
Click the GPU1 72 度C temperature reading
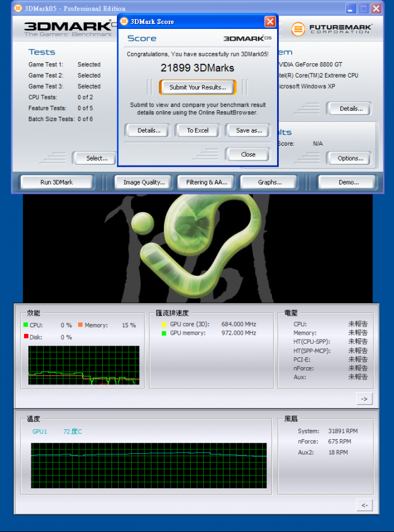click(73, 432)
